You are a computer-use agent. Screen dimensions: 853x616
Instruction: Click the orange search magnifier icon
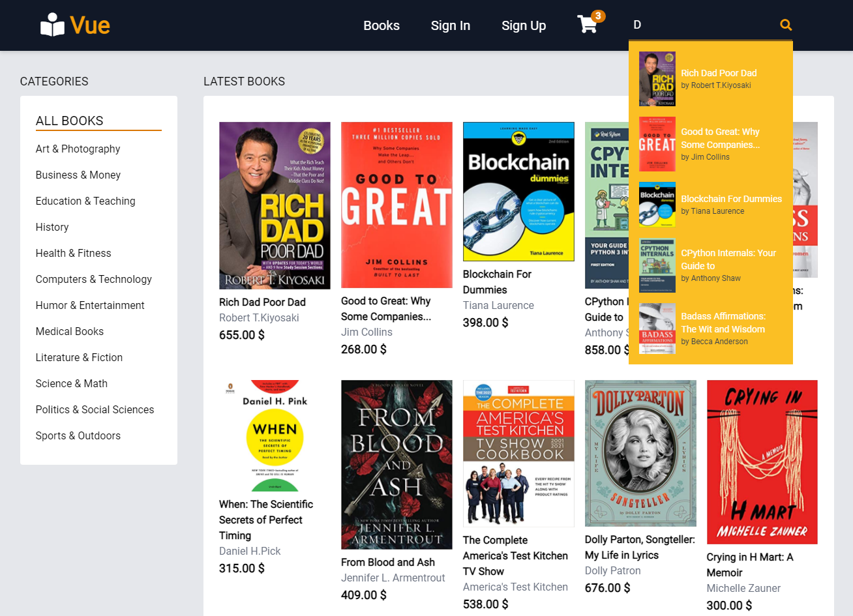pyautogui.click(x=786, y=25)
